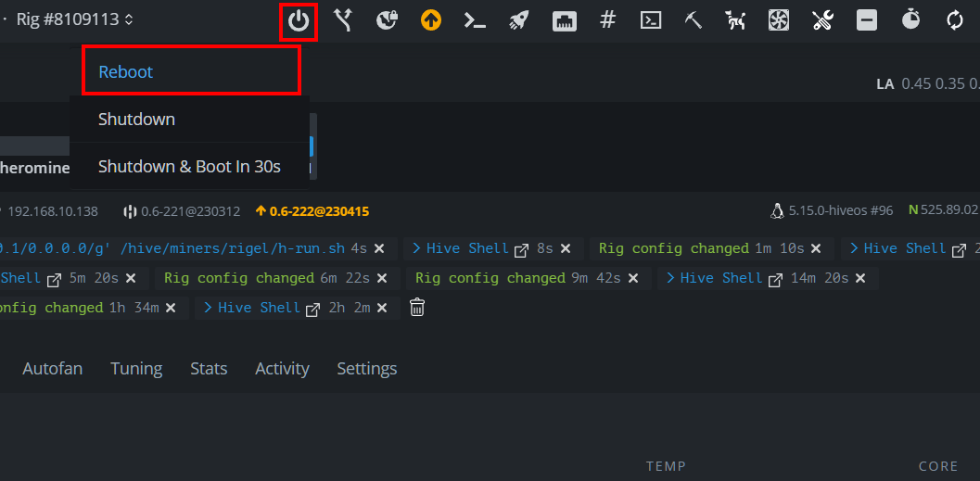The height and width of the screenshot is (481, 980).
Task: Click the rocket icon in the toolbar
Action: click(x=519, y=20)
